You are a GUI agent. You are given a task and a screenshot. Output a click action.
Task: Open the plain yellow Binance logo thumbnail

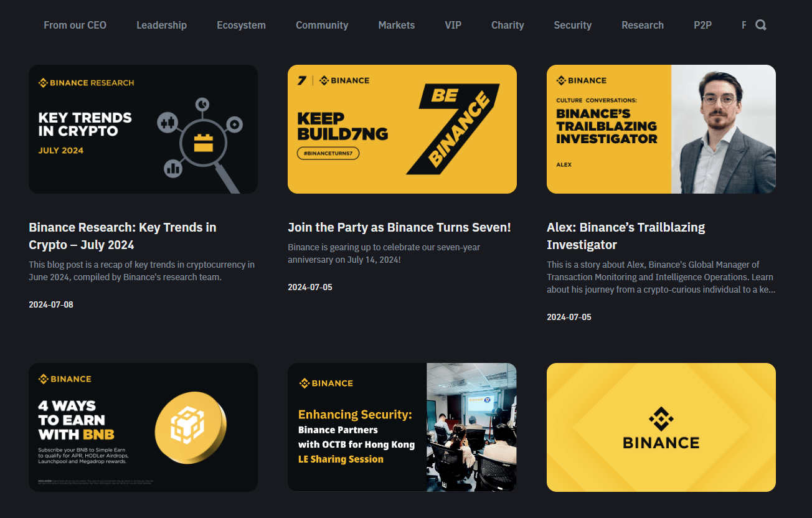661,427
